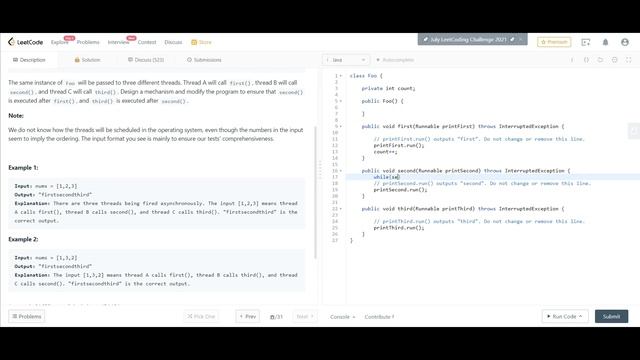Open the Store link
This screenshot has width=640, height=360.
coord(202,42)
